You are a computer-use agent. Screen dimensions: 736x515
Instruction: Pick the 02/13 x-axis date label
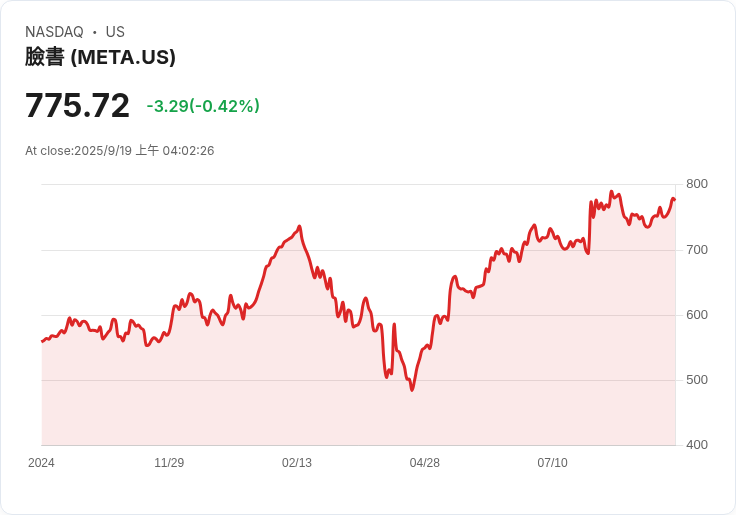(x=297, y=463)
